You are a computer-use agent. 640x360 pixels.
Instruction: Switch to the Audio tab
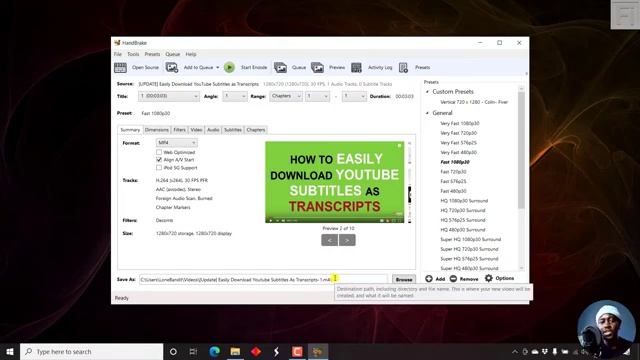pyautogui.click(x=213, y=130)
